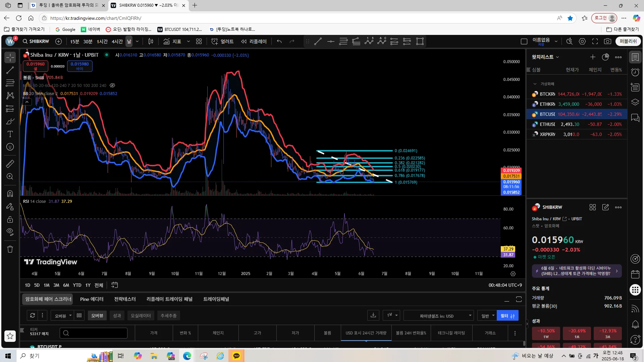Click the 0.015960 sell price box
Image resolution: width=644 pixels, height=362 pixels.
[x=36, y=66]
